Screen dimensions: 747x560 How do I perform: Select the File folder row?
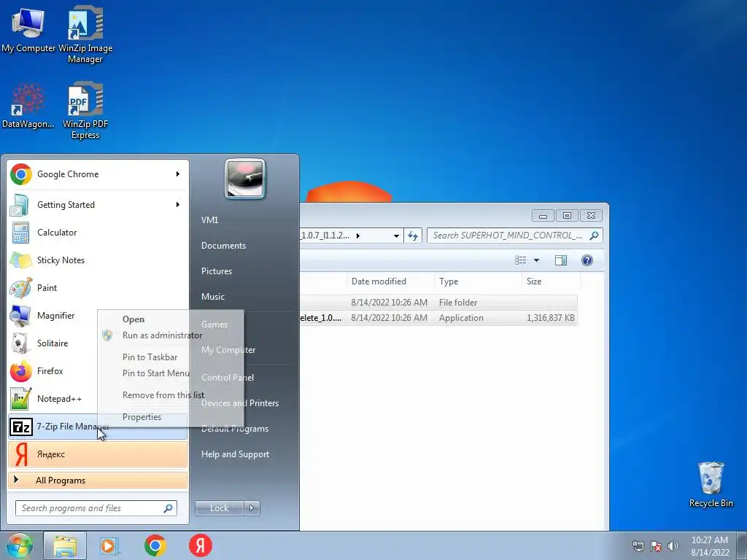pyautogui.click(x=438, y=303)
